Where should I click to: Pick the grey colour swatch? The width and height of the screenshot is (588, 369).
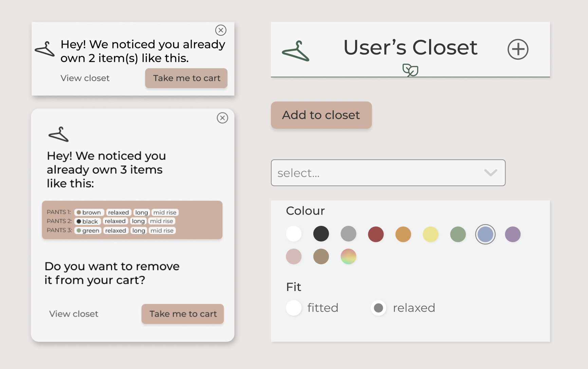[348, 234]
